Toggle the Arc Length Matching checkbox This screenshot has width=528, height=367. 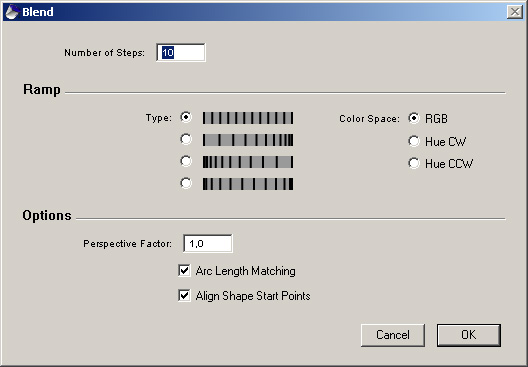tap(184, 271)
